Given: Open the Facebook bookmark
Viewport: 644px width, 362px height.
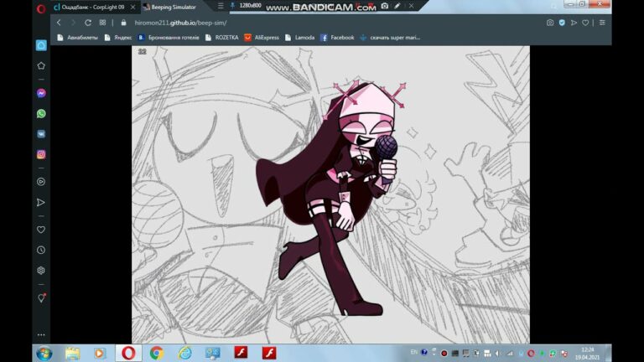Looking at the screenshot, I should tap(337, 38).
